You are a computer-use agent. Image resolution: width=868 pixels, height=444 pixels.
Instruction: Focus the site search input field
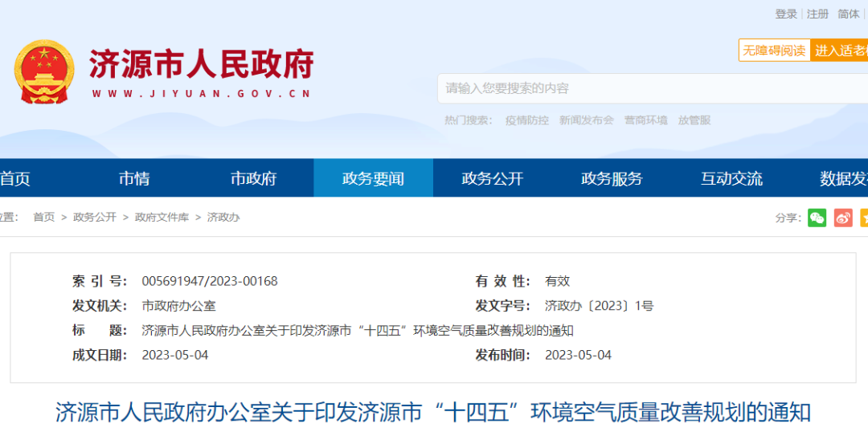tap(643, 88)
